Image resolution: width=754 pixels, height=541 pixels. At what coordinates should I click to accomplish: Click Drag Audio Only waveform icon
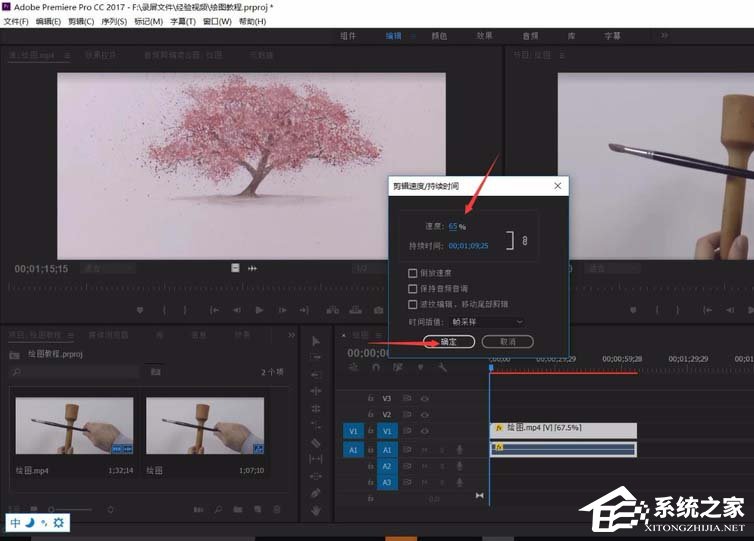[252, 268]
